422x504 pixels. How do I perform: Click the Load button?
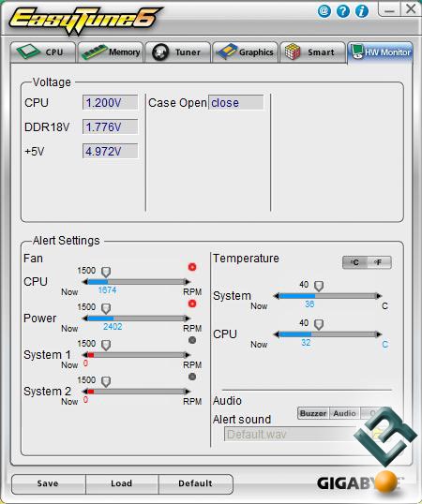click(x=122, y=483)
